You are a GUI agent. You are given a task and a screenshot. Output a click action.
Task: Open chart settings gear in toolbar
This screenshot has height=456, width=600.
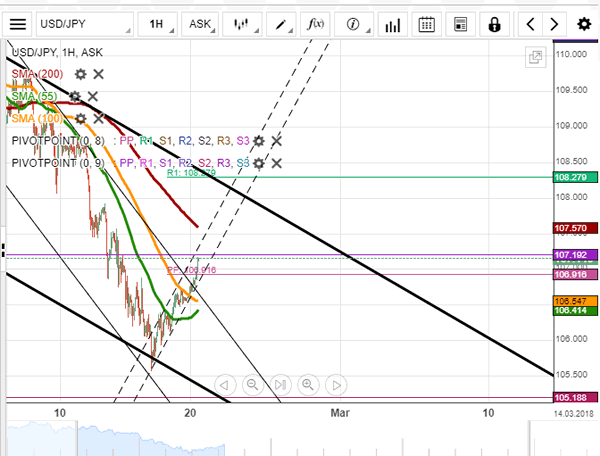(x=584, y=24)
